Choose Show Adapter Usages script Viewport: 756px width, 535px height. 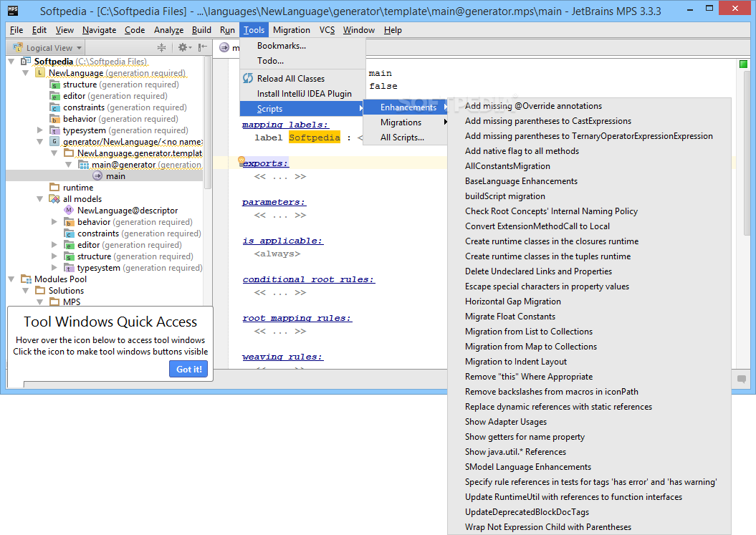tap(589, 422)
